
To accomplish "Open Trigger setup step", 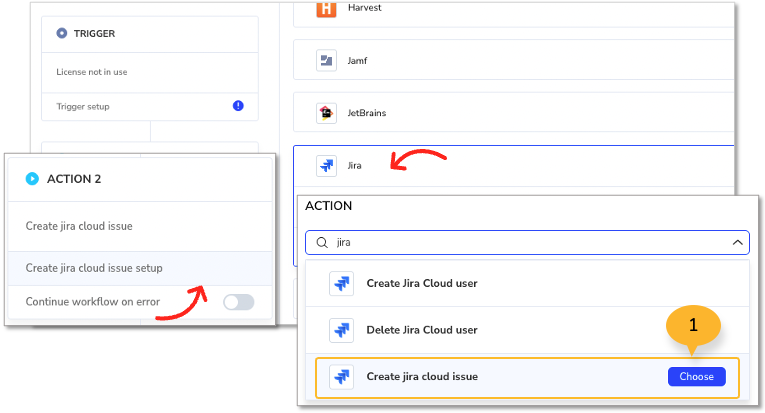I will 150,106.
